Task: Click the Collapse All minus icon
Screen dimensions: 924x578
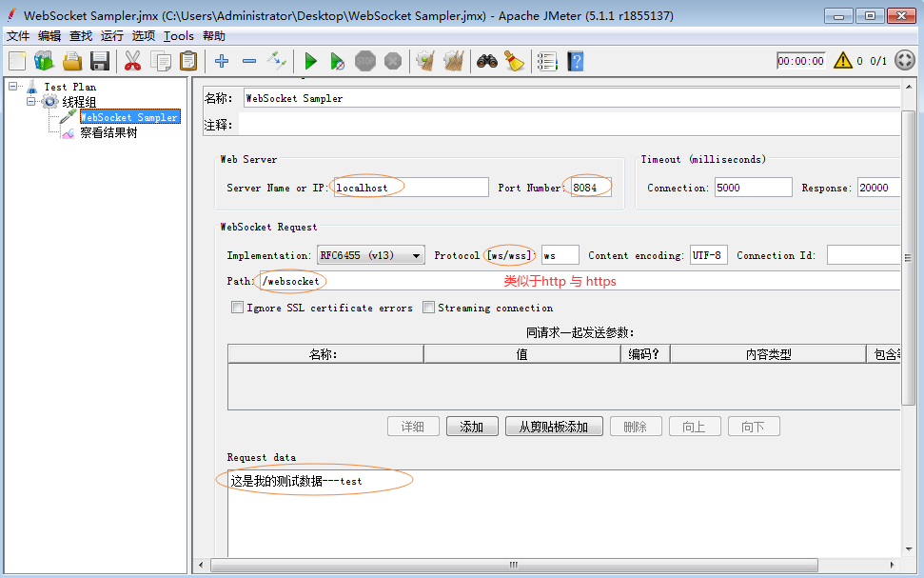Action: click(249, 61)
